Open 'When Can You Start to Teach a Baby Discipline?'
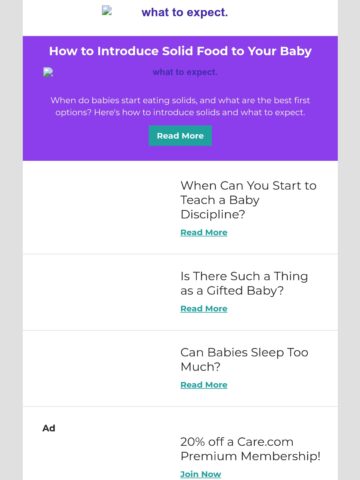Screen dimensions: 360x480 (248, 200)
